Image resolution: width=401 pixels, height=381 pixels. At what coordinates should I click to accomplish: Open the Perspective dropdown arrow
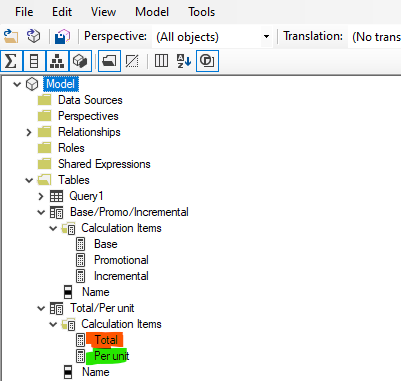tap(266, 36)
